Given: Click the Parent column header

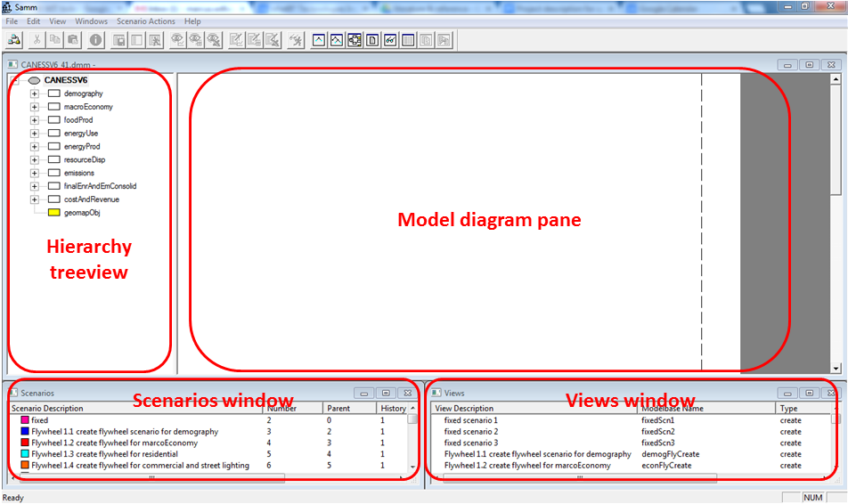Looking at the screenshot, I should pyautogui.click(x=349, y=409).
